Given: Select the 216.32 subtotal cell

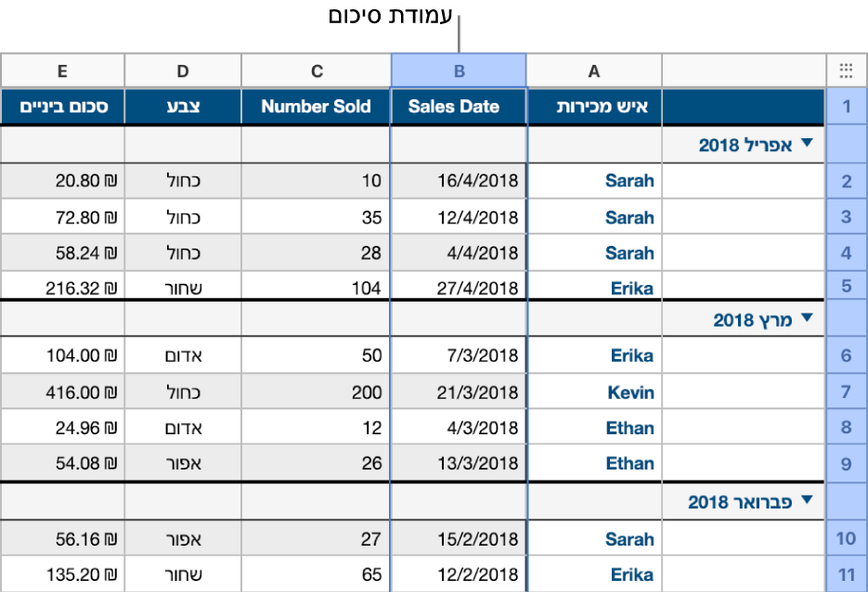Looking at the screenshot, I should tap(62, 287).
